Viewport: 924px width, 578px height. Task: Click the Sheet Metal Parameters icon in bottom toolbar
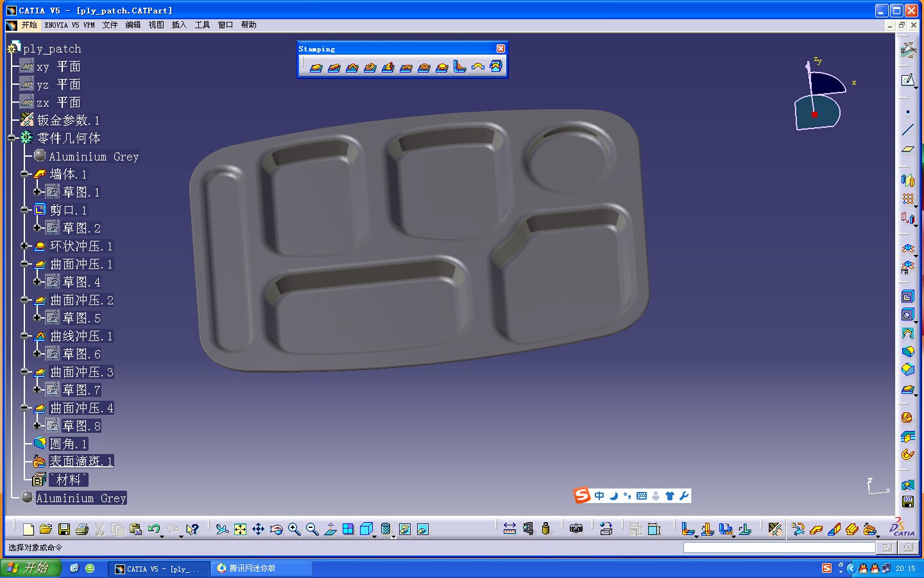pos(775,529)
